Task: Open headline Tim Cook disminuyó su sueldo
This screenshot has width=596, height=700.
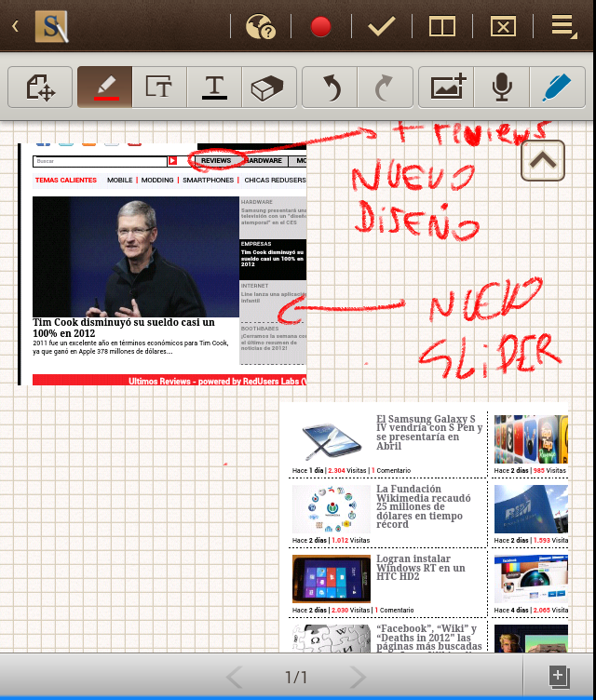Action: point(124,328)
